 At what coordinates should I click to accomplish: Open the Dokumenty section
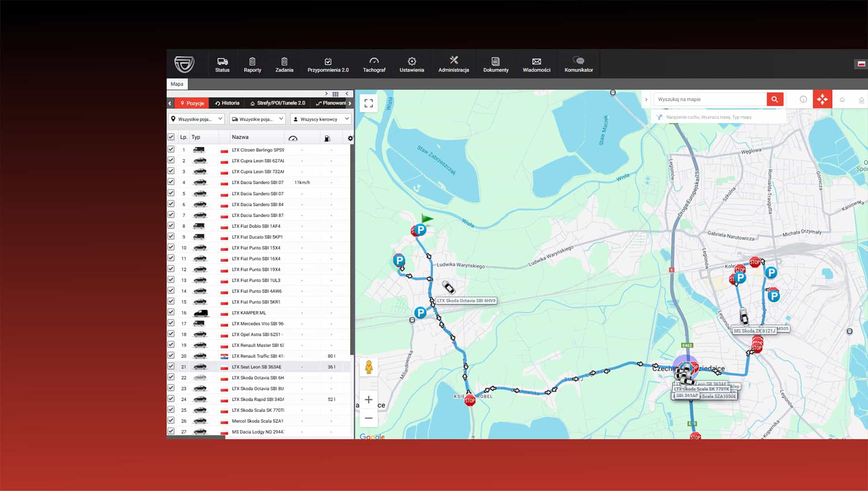click(x=495, y=64)
